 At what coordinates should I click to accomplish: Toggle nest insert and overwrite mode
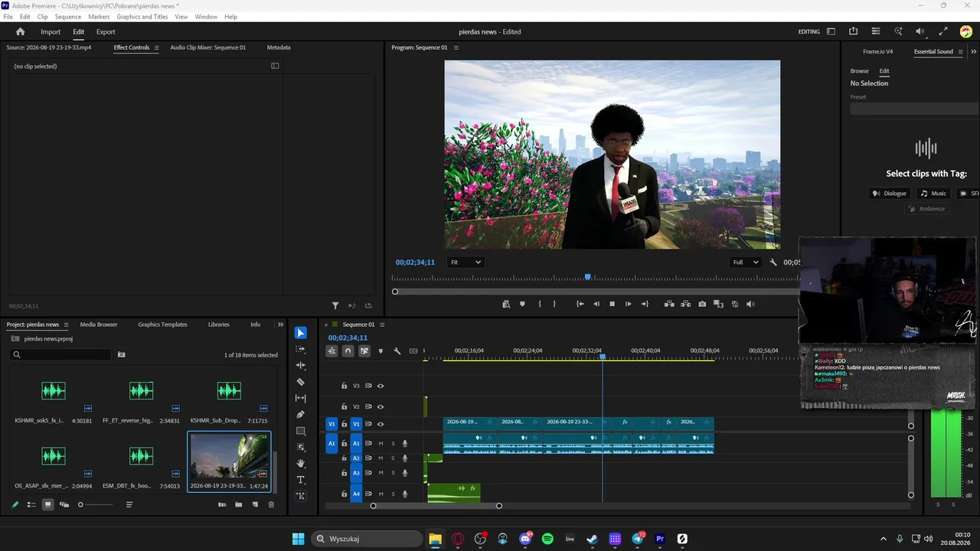click(x=332, y=351)
